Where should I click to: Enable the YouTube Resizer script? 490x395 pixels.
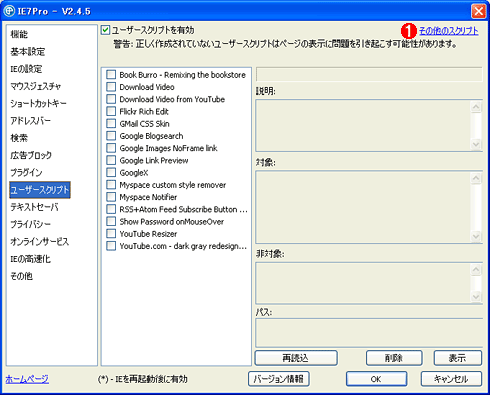[111, 234]
